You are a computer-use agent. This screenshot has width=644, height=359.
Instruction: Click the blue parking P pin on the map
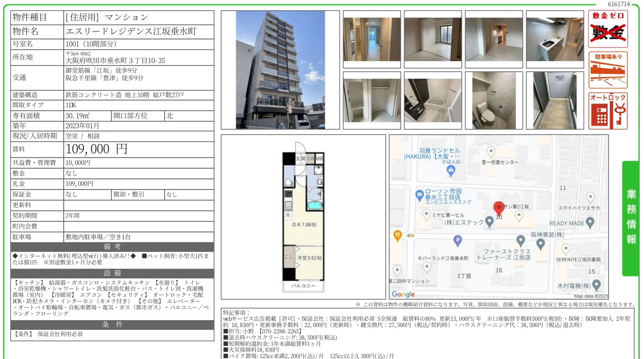point(458,240)
